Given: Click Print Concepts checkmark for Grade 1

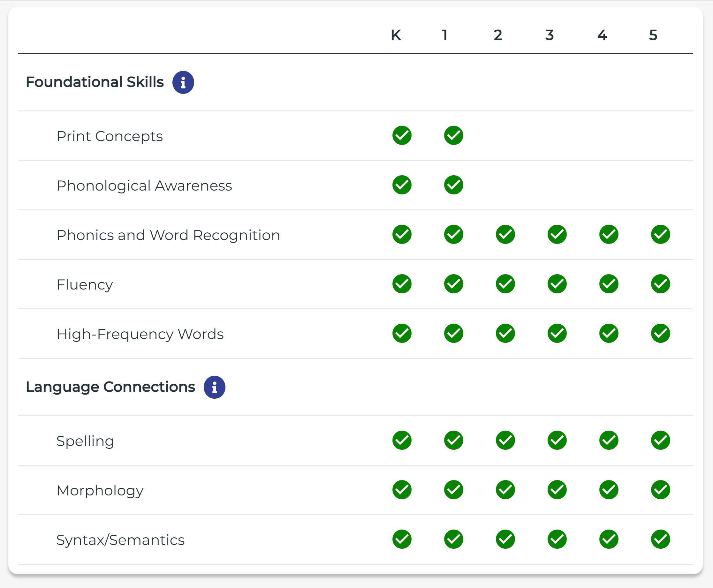Looking at the screenshot, I should tap(453, 135).
